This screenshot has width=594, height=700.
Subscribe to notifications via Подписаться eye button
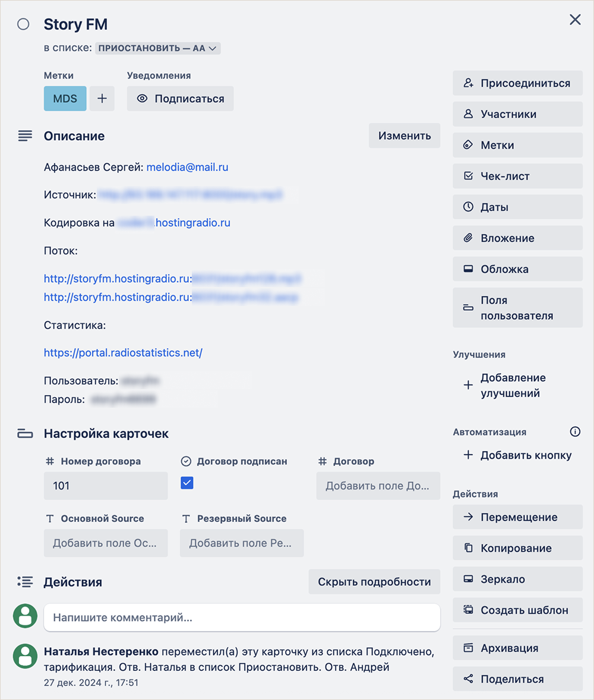pyautogui.click(x=180, y=99)
